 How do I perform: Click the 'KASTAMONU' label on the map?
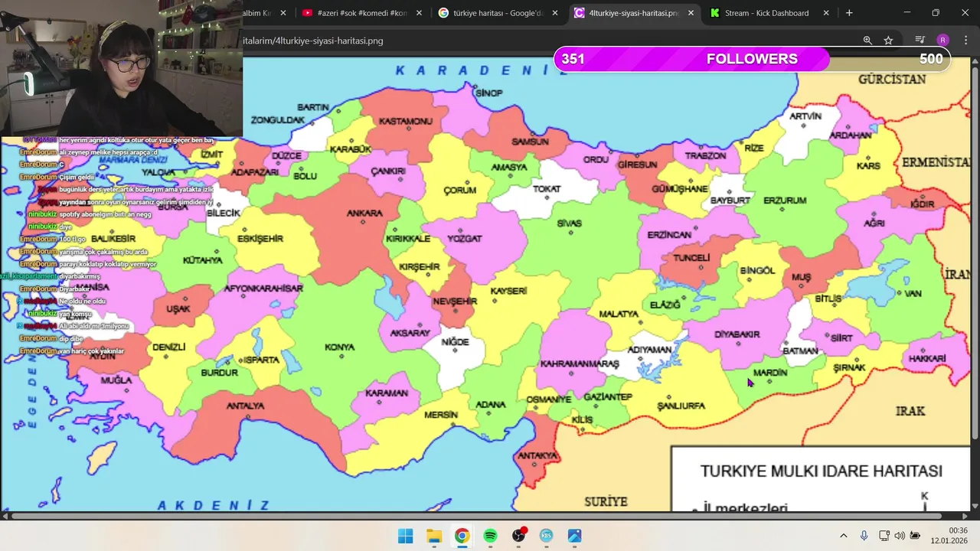[x=406, y=122]
